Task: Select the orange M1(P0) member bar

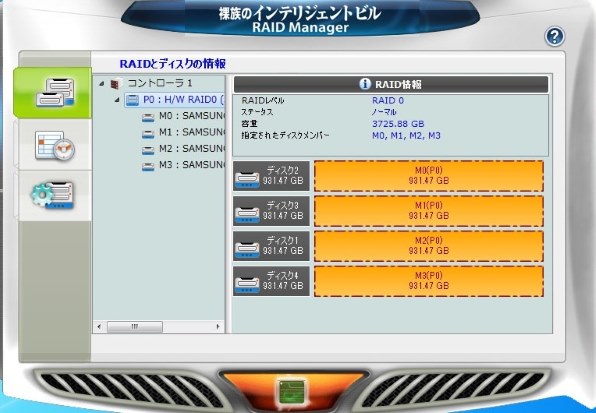Action: point(429,211)
